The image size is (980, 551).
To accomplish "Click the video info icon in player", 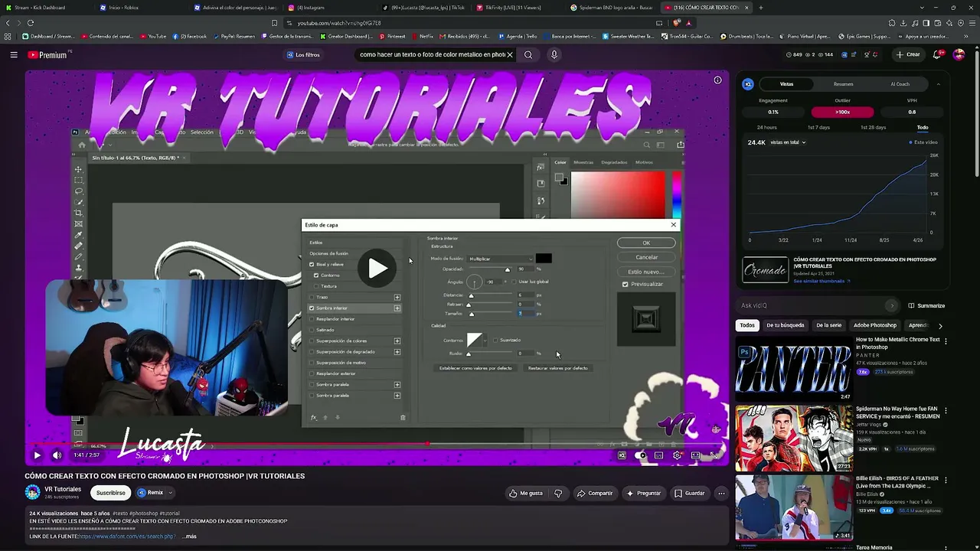I will pyautogui.click(x=717, y=80).
